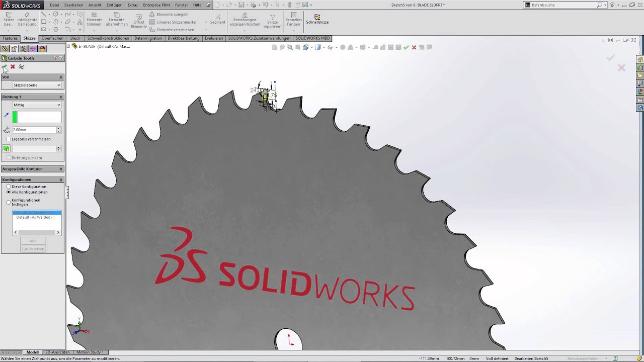Select Konfigurationen festlegen radio button
Image resolution: width=644 pixels, height=362 pixels.
pyautogui.click(x=9, y=202)
